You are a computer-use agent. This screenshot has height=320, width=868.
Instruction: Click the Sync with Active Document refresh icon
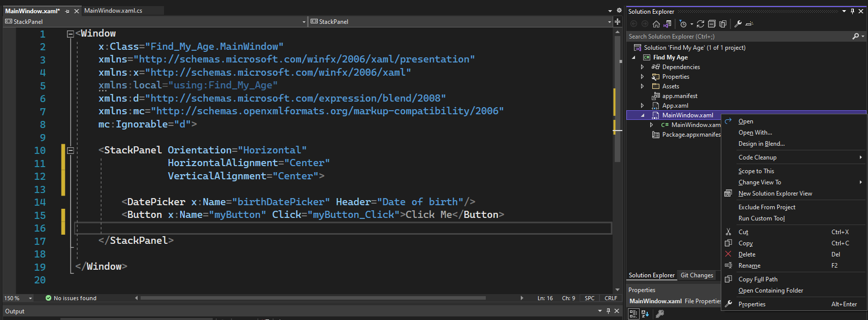point(700,24)
